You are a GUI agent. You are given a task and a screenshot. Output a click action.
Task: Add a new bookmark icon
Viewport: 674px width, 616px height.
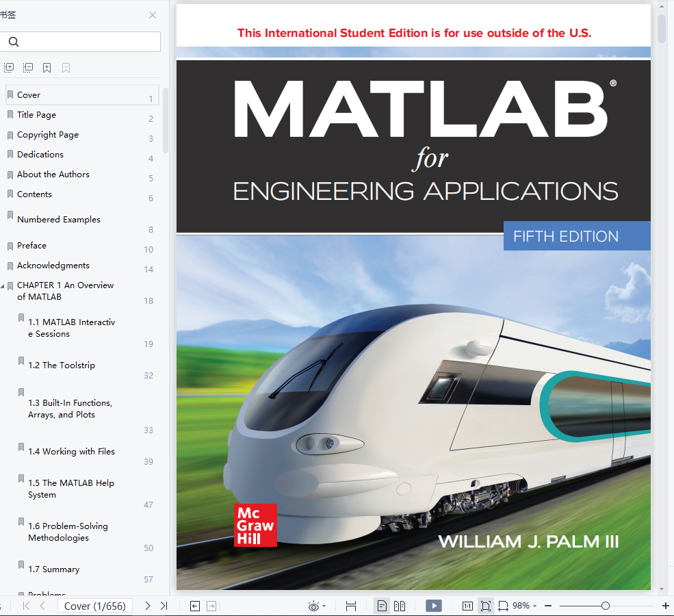(x=47, y=68)
